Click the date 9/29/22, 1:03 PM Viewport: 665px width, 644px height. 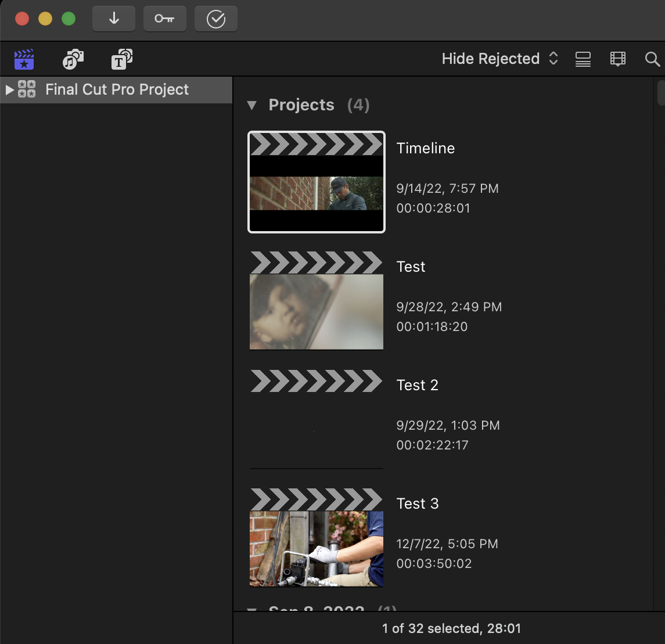point(448,425)
